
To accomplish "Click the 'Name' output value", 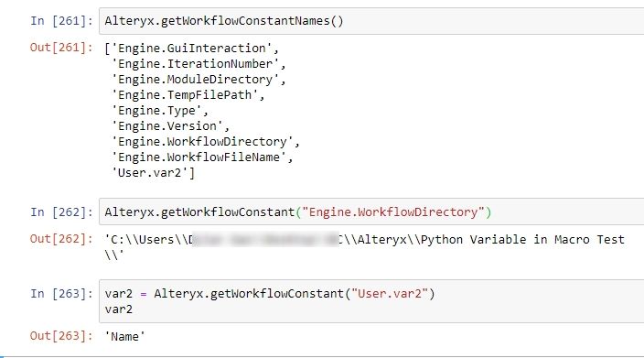I will pos(124,337).
